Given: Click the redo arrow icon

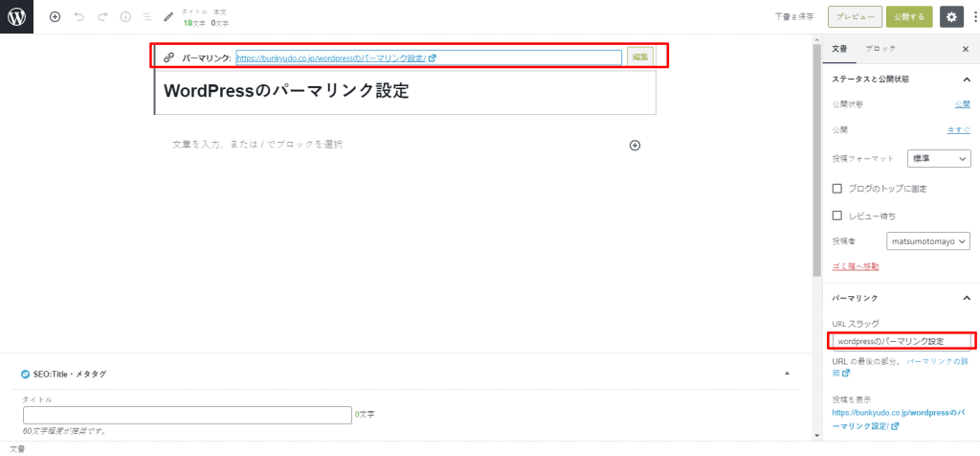Looking at the screenshot, I should pos(102,16).
